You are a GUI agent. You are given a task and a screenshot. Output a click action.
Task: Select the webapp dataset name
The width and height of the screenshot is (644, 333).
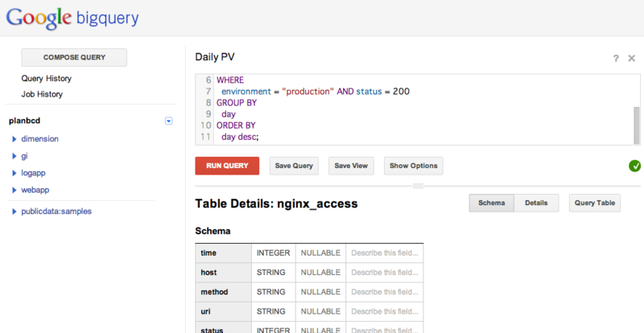click(35, 190)
